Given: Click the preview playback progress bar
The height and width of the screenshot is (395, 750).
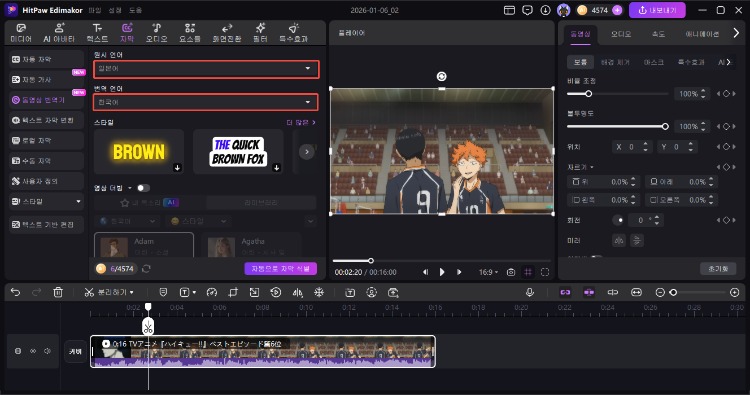Looking at the screenshot, I should [441, 261].
